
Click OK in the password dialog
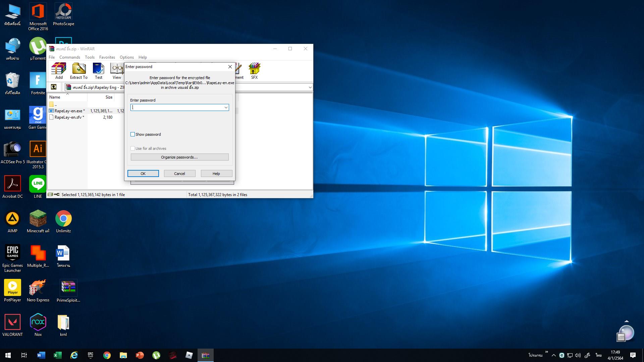(x=143, y=174)
